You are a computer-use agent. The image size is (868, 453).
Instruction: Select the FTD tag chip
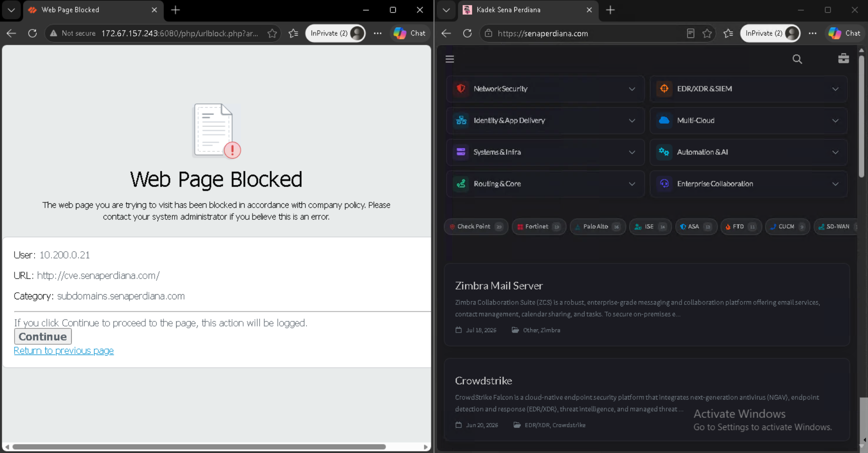[741, 227]
